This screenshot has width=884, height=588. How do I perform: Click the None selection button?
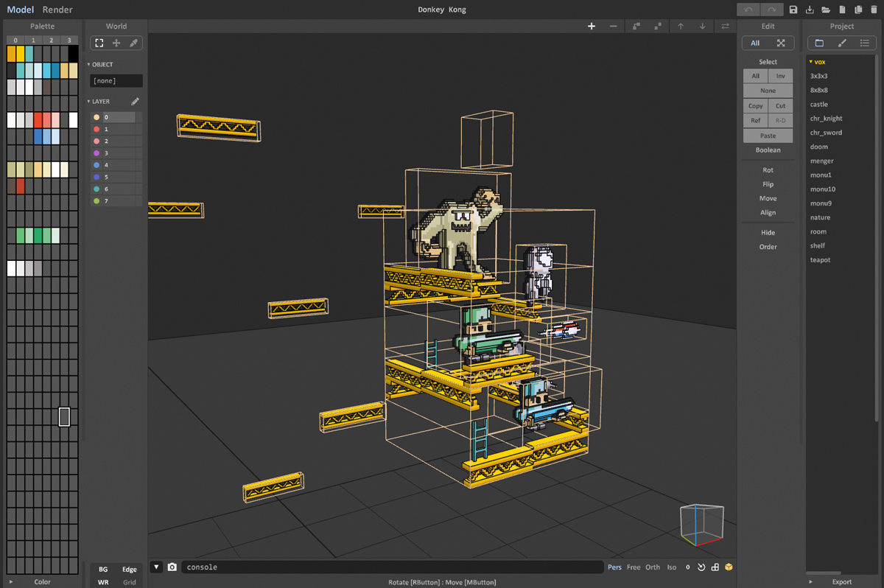(x=768, y=91)
